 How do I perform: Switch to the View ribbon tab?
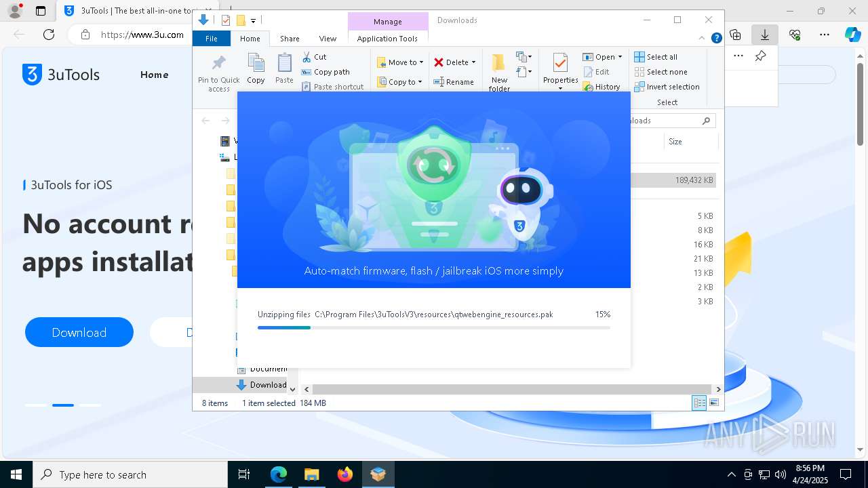328,39
